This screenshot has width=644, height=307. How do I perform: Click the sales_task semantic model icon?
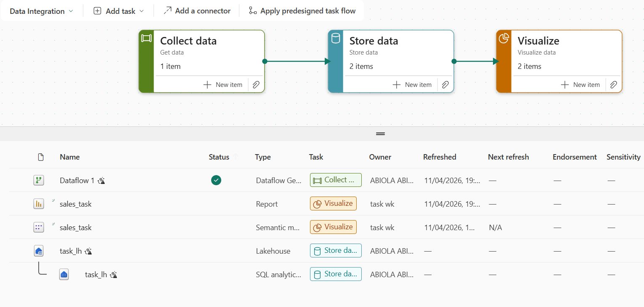coord(39,228)
